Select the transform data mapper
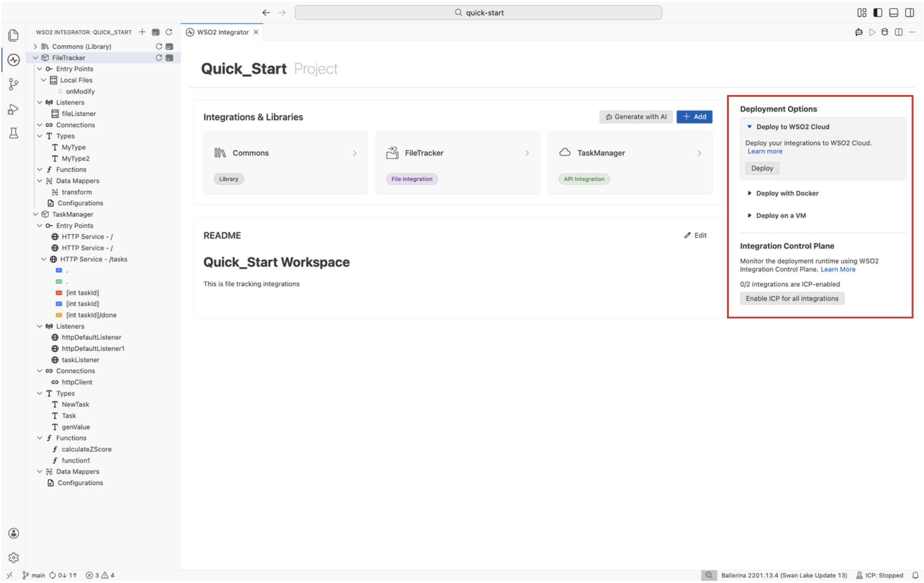The height and width of the screenshot is (583, 924). click(77, 192)
